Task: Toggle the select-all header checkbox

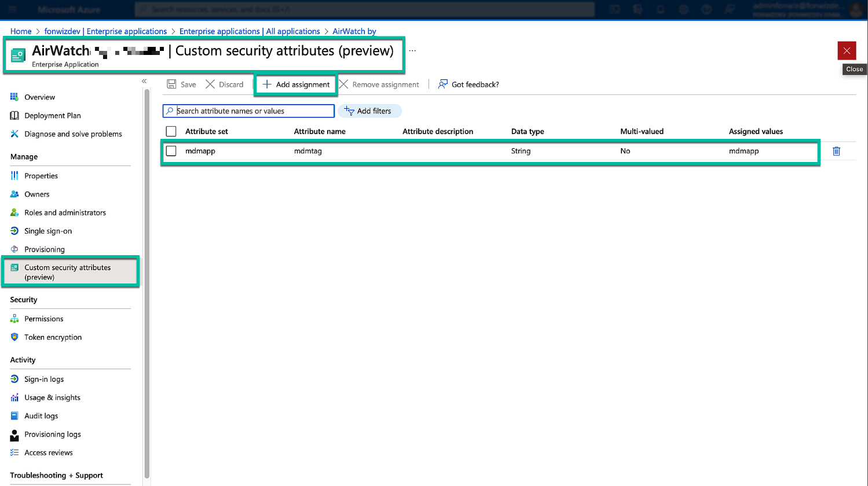Action: coord(171,131)
